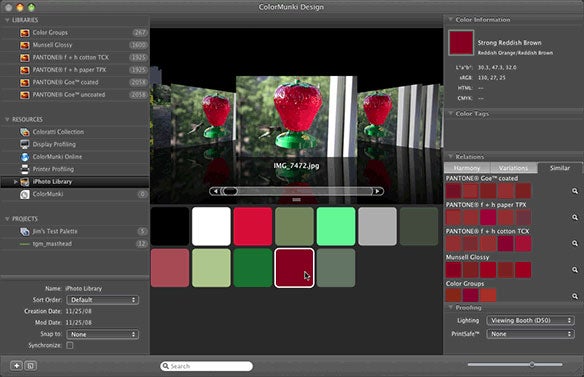Open the PrintSafe dropdown

coord(530,334)
